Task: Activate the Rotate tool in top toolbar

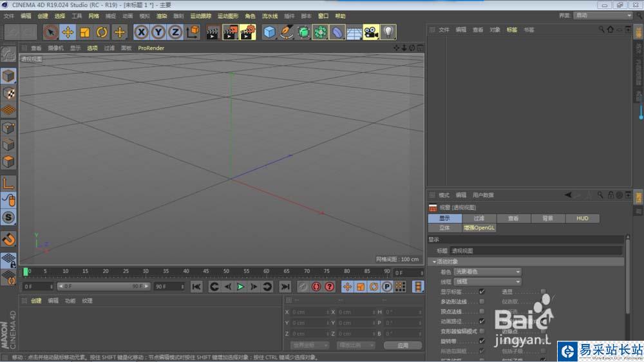Action: (x=102, y=32)
